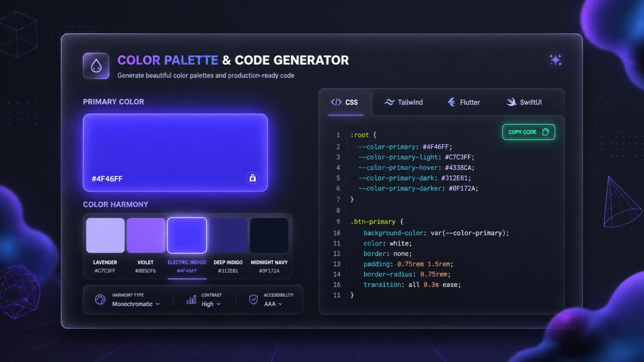644x362 pixels.
Task: Click the :root selector code line
Action: click(x=363, y=135)
